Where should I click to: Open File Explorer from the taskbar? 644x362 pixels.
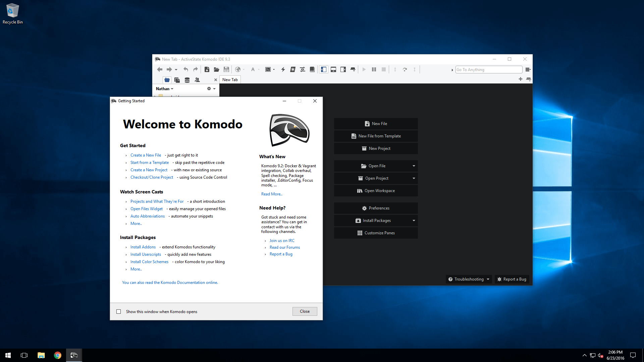point(41,355)
